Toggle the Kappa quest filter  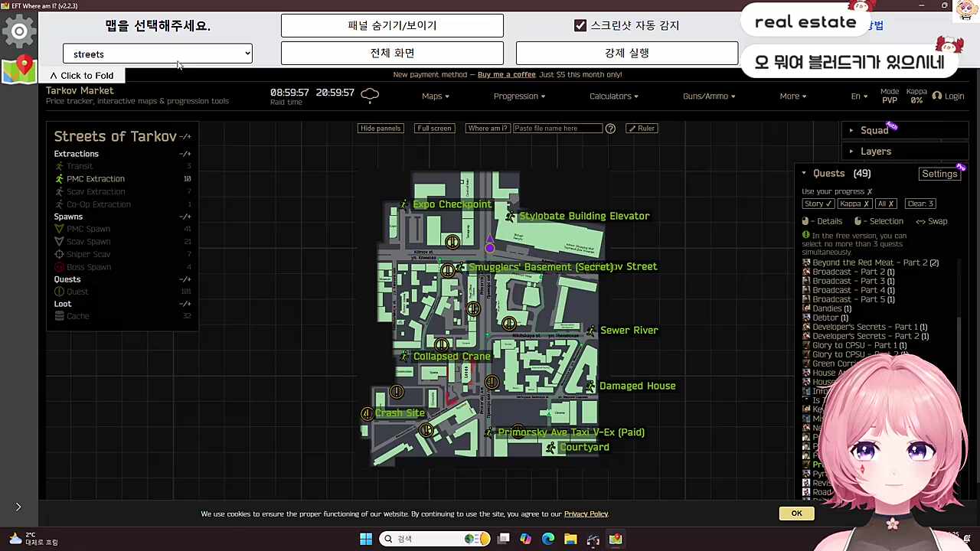(x=854, y=204)
